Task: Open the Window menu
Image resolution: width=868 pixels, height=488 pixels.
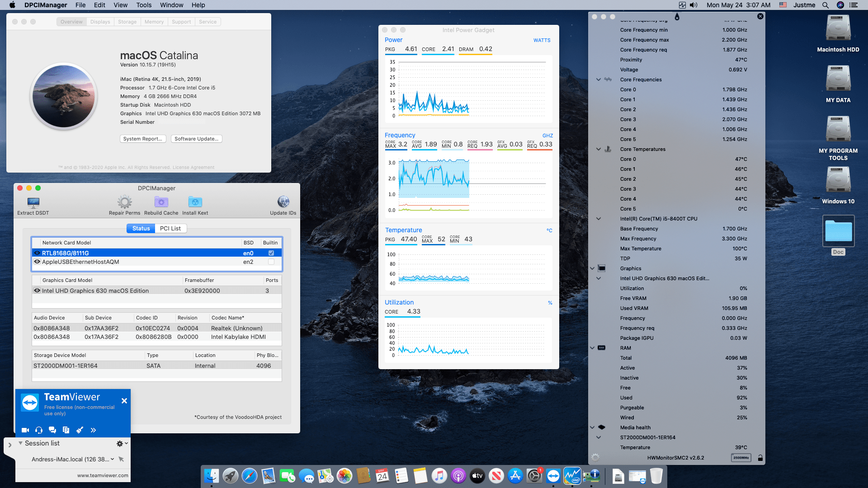Action: (x=171, y=5)
